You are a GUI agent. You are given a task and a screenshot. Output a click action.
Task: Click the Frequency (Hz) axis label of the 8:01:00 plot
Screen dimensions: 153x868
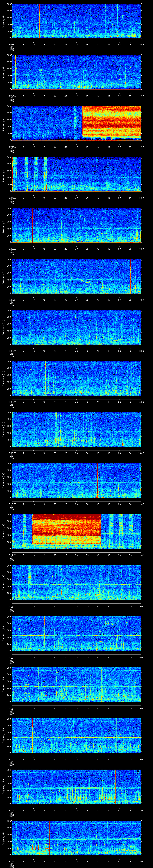(x=3, y=21)
